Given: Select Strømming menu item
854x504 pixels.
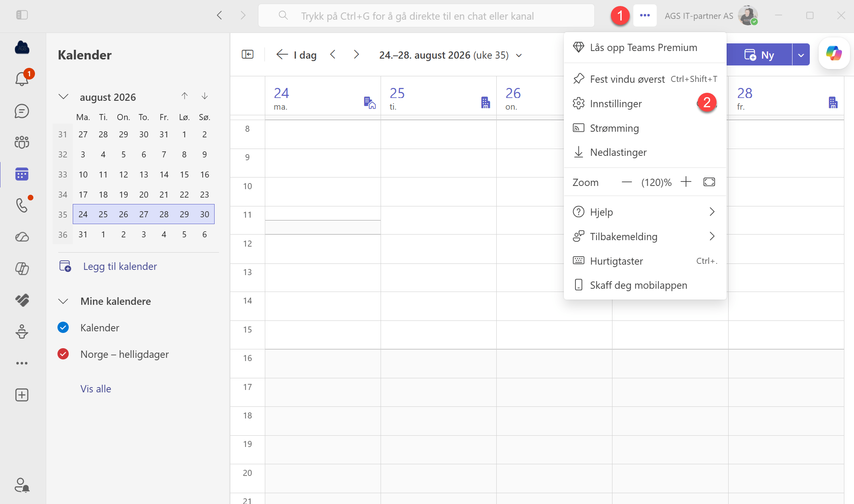Looking at the screenshot, I should point(645,128).
